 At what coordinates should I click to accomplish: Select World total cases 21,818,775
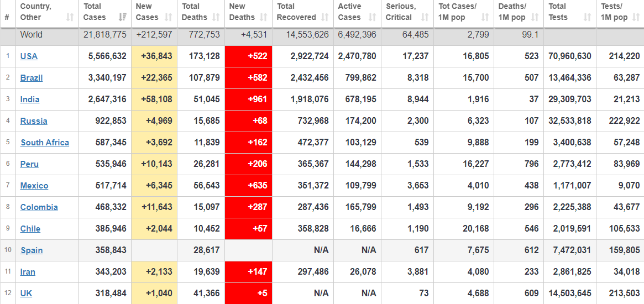coord(104,35)
